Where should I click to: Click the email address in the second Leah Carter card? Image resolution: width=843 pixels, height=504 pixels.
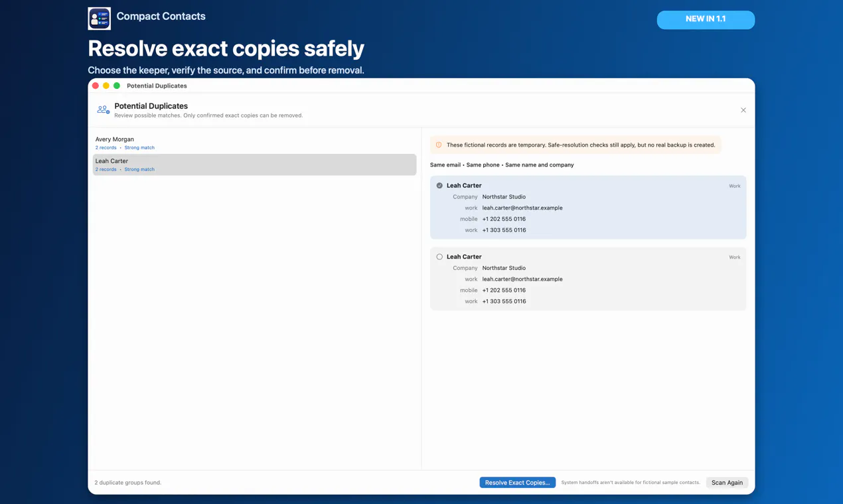pyautogui.click(x=522, y=279)
